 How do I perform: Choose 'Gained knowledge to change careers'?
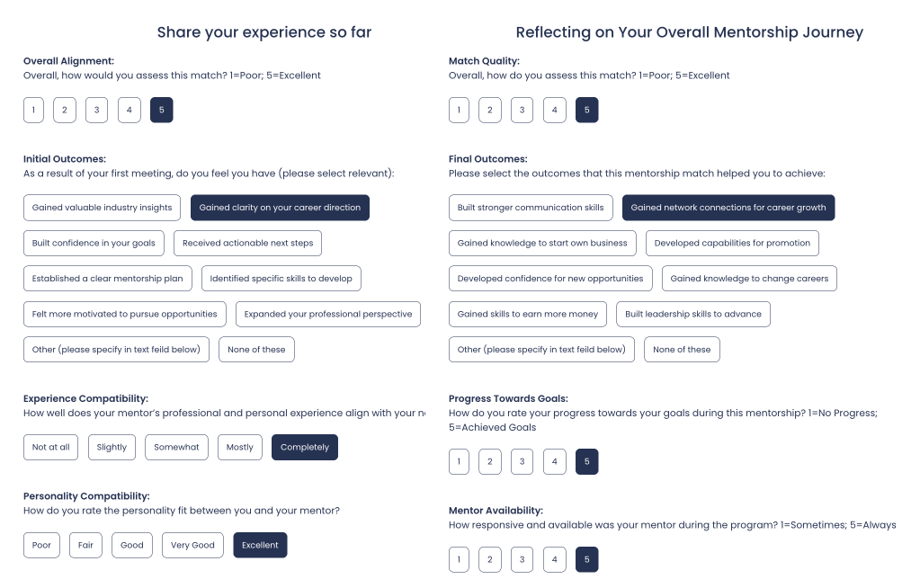pos(749,279)
